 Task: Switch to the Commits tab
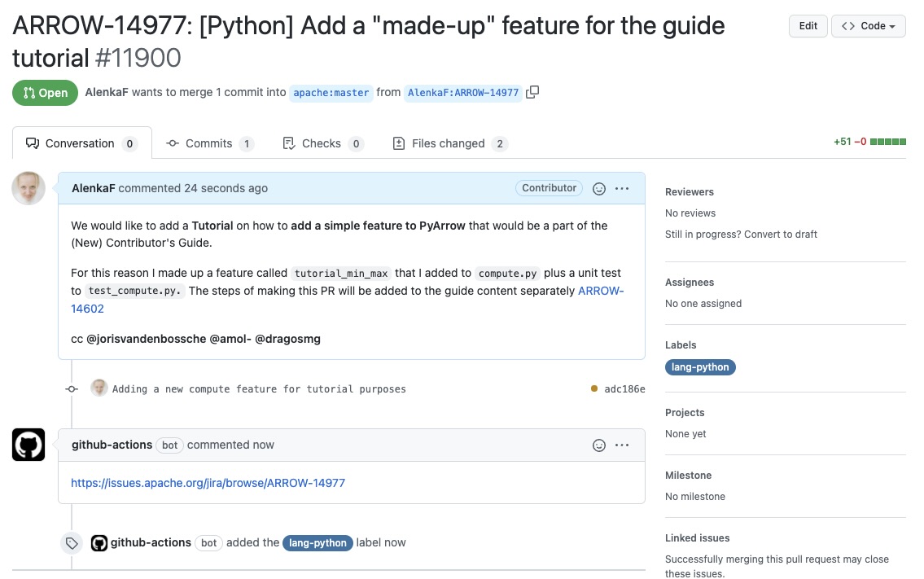pos(209,143)
